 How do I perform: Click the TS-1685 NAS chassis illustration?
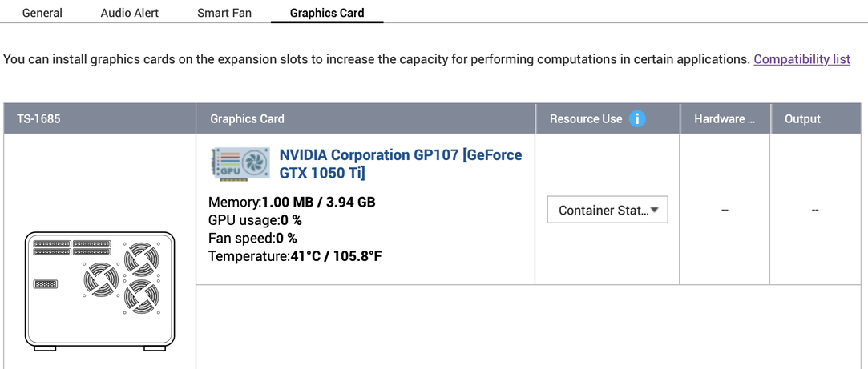99,291
